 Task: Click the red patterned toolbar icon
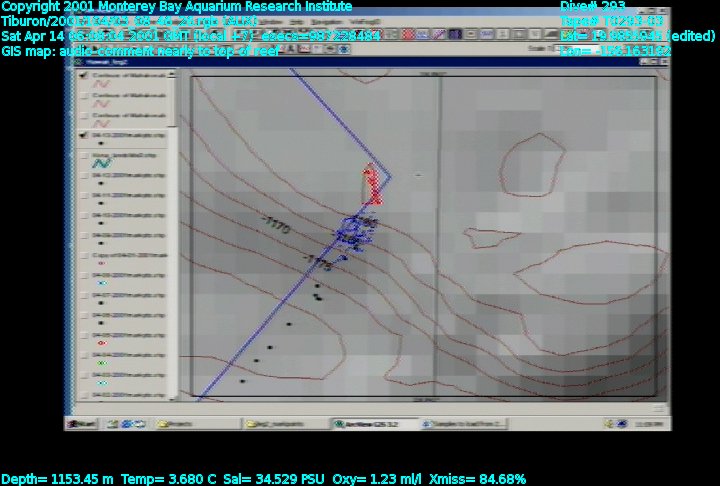click(x=409, y=34)
